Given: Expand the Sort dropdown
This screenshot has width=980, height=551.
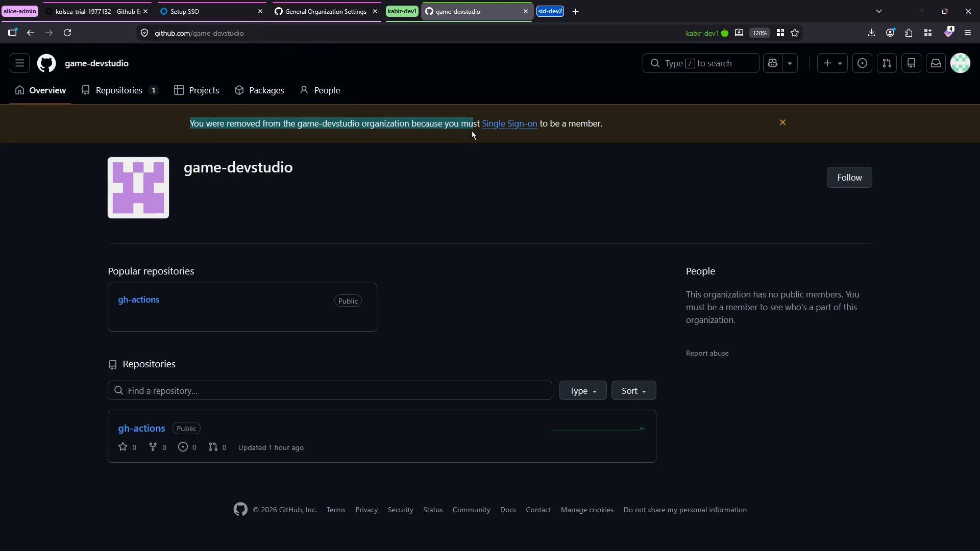Looking at the screenshot, I should point(633,390).
